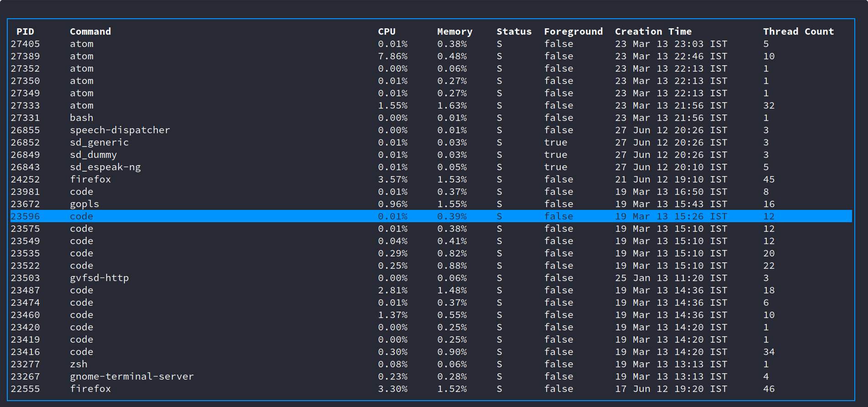This screenshot has width=868, height=407.
Task: Select the atom process row with PID 27405
Action: [x=431, y=44]
